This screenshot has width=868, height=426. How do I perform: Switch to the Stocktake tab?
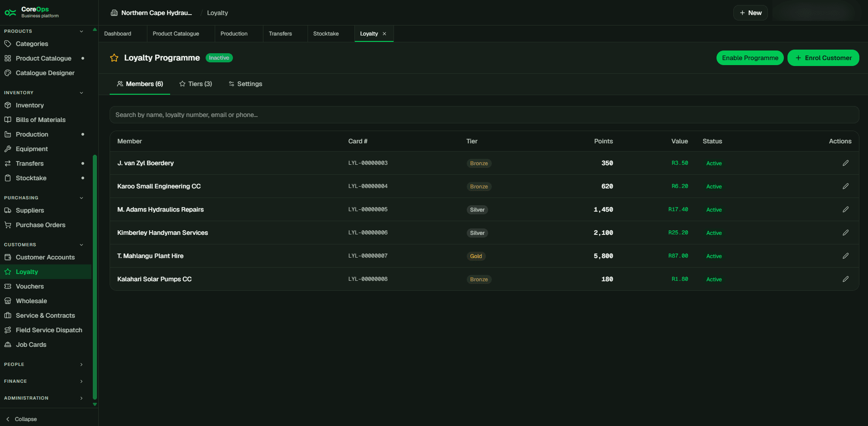click(x=326, y=34)
